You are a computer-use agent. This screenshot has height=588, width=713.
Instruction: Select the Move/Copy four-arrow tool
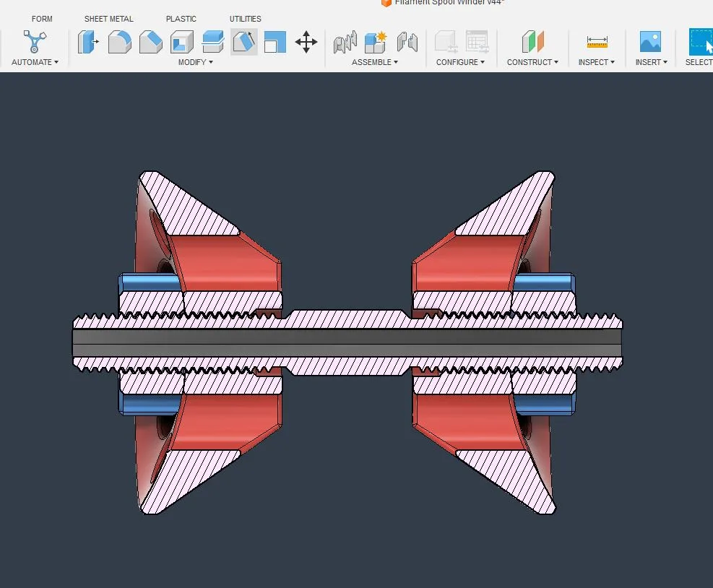306,43
